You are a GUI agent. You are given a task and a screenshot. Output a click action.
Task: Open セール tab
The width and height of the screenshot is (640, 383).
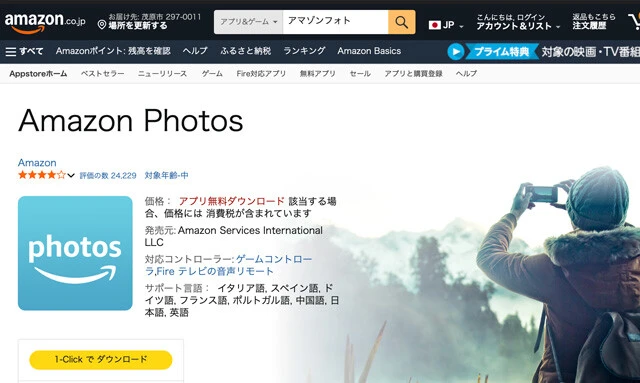[x=360, y=74]
